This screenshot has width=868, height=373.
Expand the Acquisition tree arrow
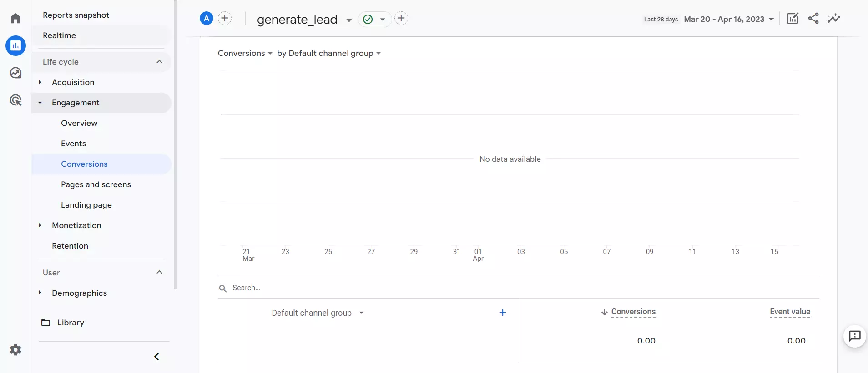(40, 82)
